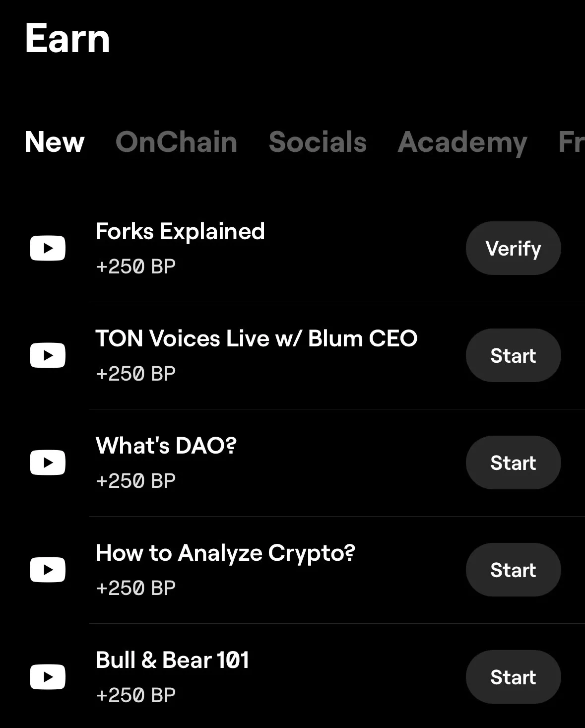Start the How to Analyze Crypto task

513,570
